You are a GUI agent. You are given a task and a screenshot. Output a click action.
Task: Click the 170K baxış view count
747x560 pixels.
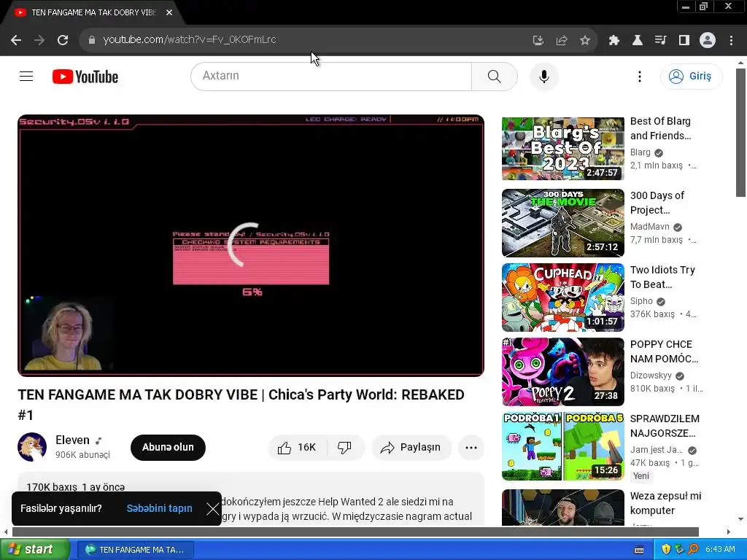point(52,487)
